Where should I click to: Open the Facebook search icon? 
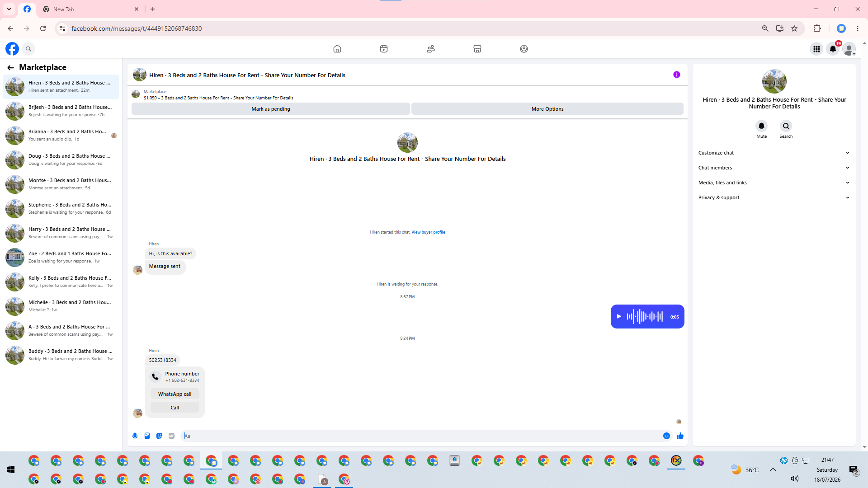[x=28, y=49]
